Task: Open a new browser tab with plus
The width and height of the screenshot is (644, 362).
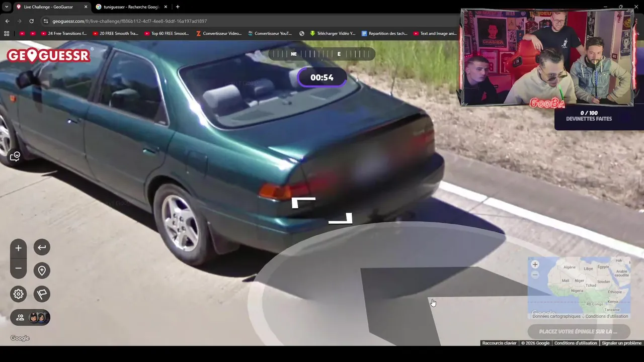Action: coord(178,7)
